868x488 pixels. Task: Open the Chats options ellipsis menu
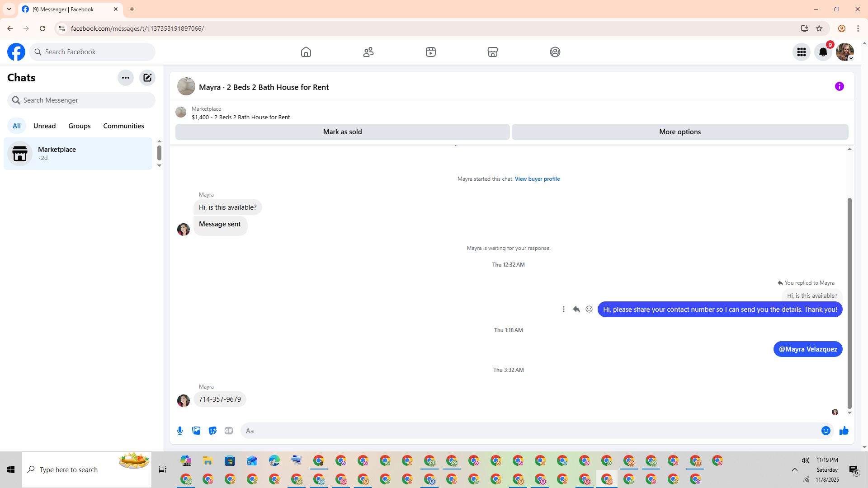click(x=125, y=78)
